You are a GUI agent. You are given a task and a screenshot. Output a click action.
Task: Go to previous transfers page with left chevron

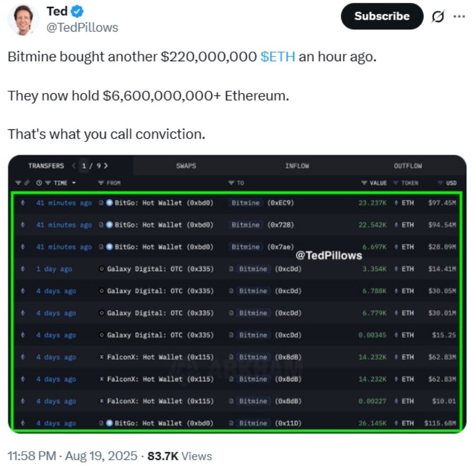(73, 166)
